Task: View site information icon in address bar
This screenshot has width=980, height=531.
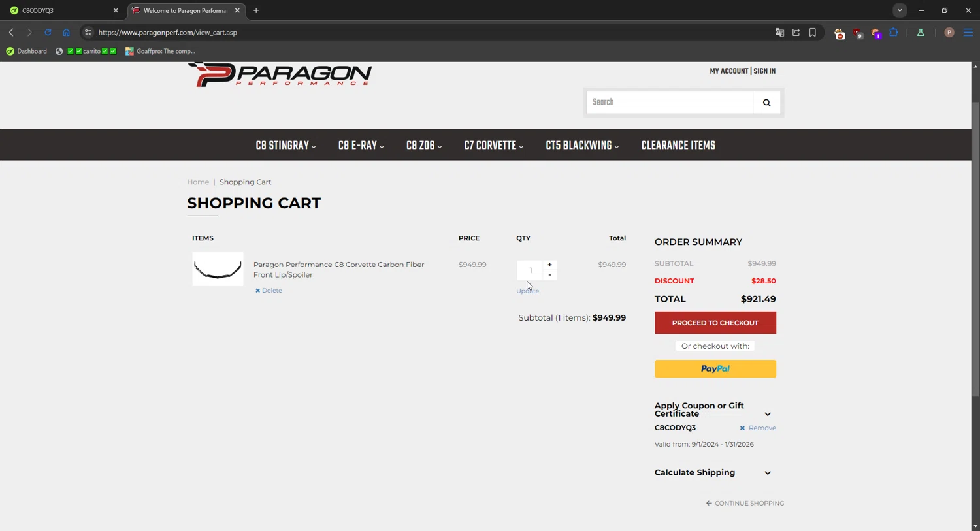Action: coord(88,32)
